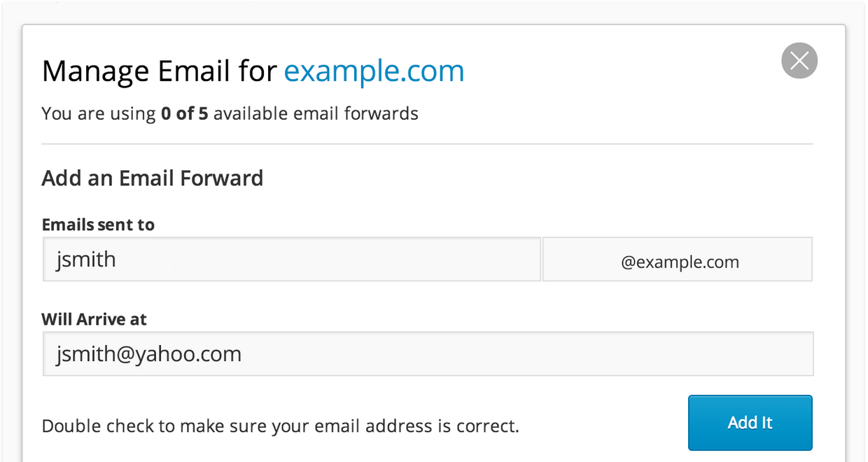The image size is (868, 462).
Task: Open the example.com link in title
Action: pyautogui.click(x=374, y=71)
